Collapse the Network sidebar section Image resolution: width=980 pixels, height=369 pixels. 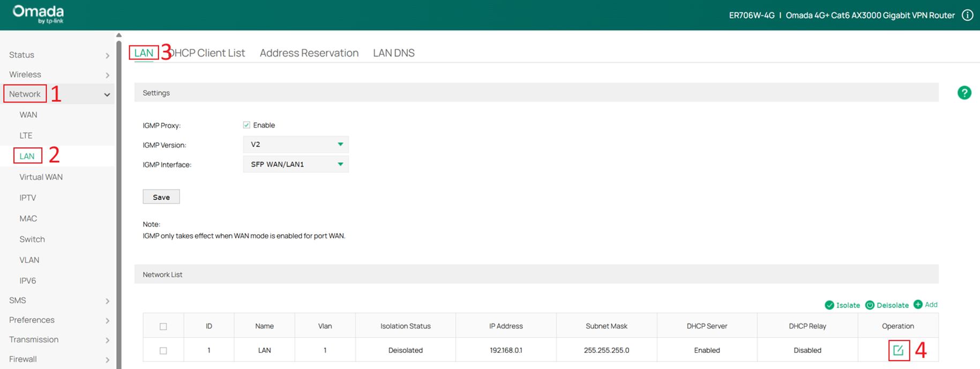point(107,95)
